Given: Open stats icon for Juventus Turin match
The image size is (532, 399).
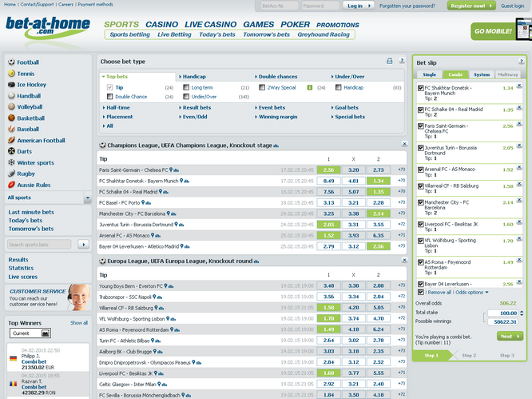Looking at the screenshot, I should 181,225.
